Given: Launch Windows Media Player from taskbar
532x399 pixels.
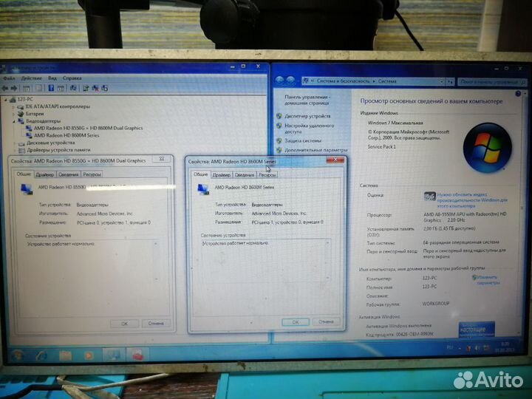Looking at the screenshot, I should (89, 355).
